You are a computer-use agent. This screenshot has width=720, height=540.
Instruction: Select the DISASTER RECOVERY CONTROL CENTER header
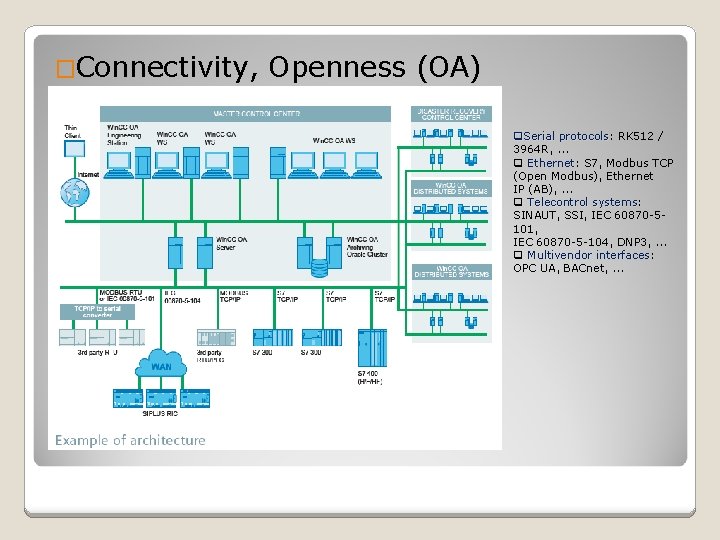tap(451, 114)
